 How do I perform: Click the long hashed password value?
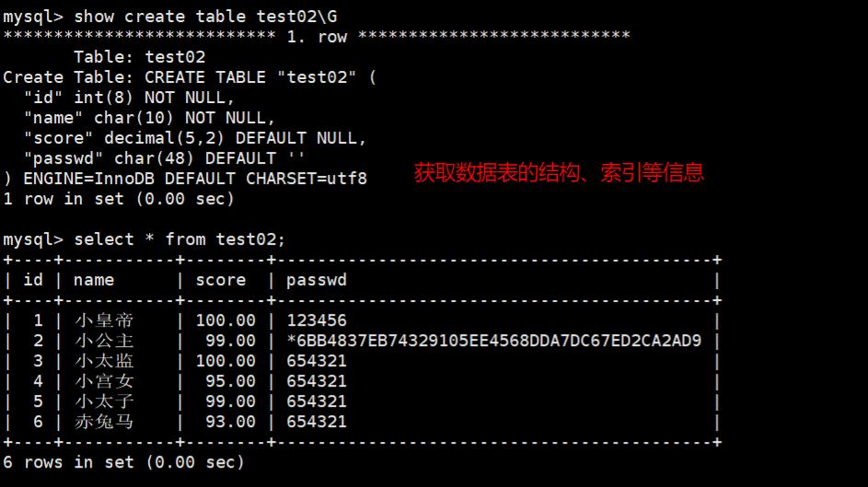[493, 341]
